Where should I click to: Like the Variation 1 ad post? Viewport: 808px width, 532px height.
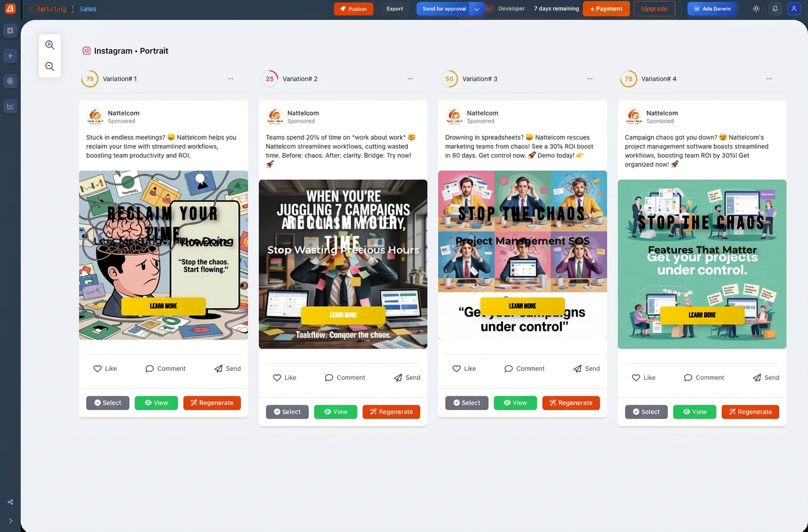click(105, 368)
